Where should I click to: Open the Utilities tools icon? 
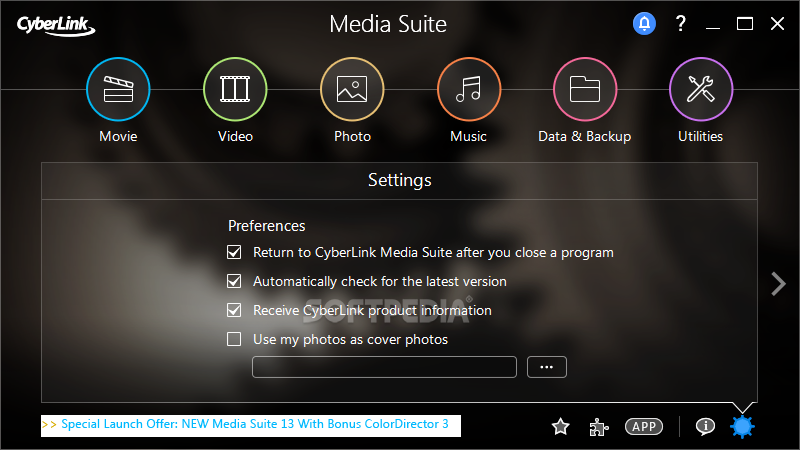point(701,89)
